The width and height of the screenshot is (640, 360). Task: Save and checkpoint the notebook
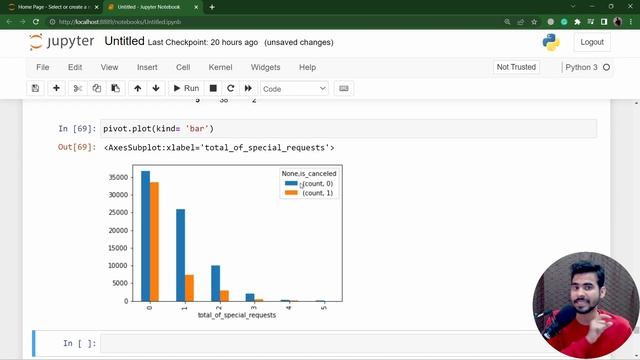(x=36, y=88)
